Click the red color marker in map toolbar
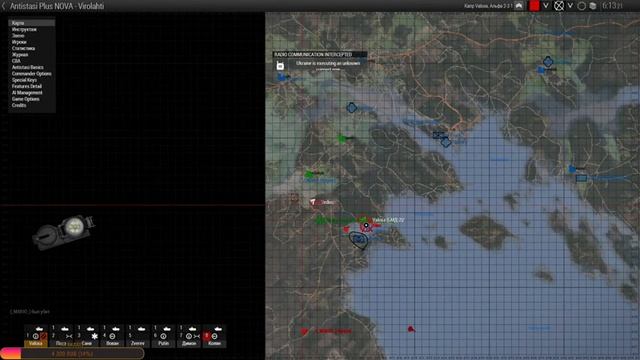This screenshot has height=360, width=640. coord(534,6)
